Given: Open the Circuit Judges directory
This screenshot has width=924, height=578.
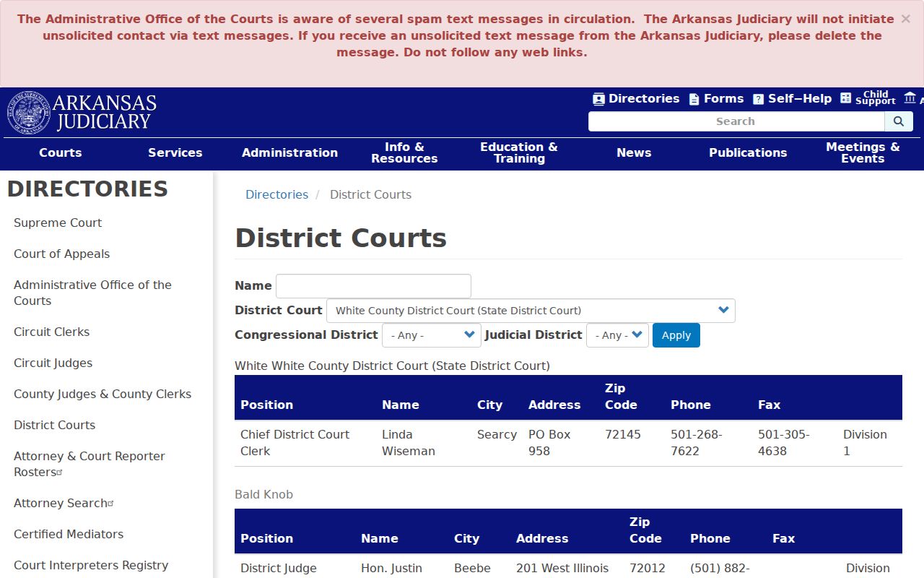Looking at the screenshot, I should [x=53, y=363].
